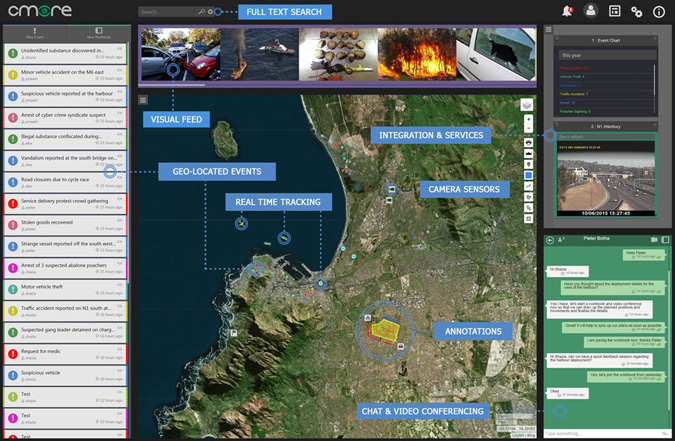
Task: Click the New Event tab
Action: coord(35,33)
